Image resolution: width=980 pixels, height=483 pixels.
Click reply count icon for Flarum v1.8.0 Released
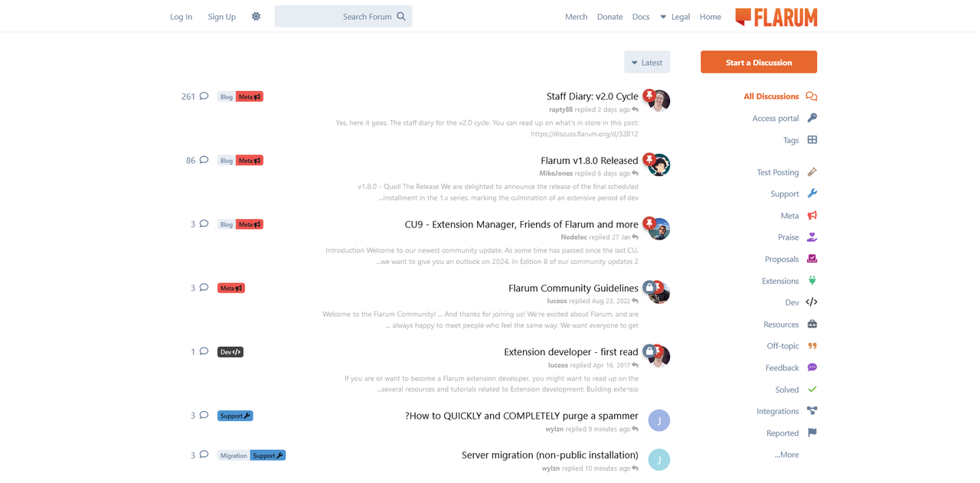click(x=204, y=160)
